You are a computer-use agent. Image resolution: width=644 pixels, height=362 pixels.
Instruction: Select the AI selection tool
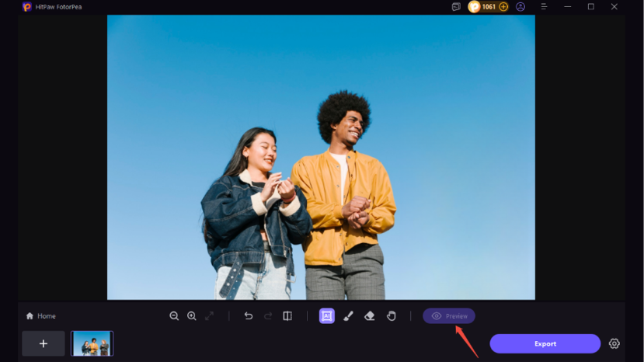click(x=327, y=316)
